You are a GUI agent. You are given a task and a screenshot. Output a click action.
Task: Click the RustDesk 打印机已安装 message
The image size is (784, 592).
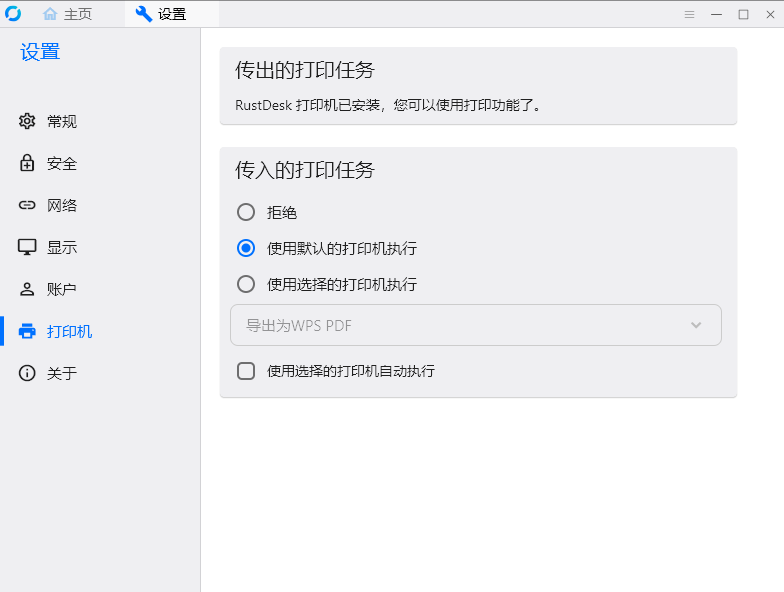[x=388, y=105]
